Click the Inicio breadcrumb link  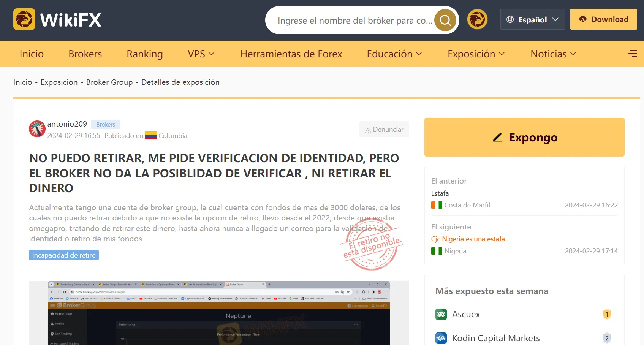click(23, 82)
